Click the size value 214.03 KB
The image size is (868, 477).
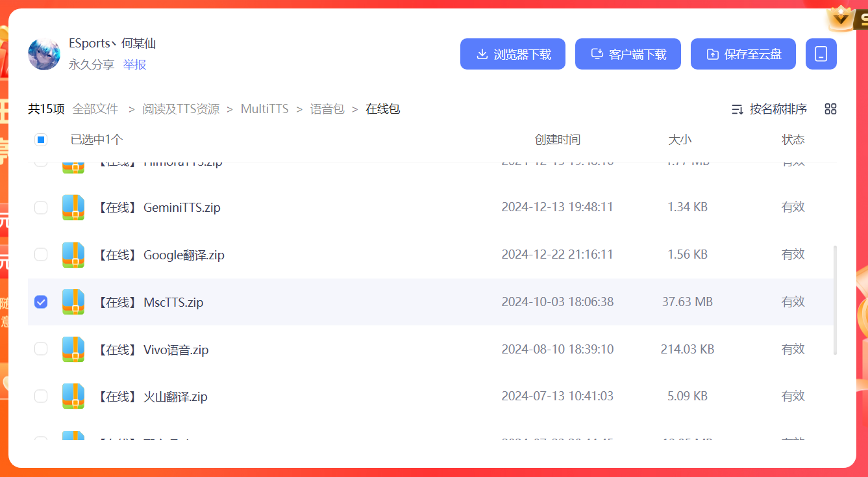pyautogui.click(x=688, y=349)
